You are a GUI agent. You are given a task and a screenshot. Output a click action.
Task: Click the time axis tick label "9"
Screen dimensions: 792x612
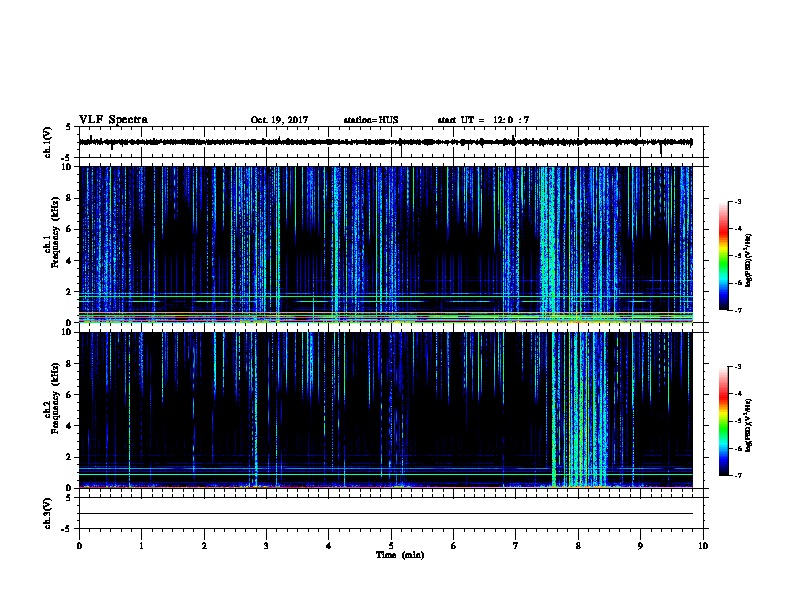point(640,546)
